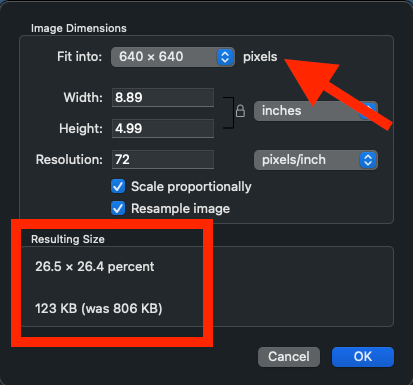Uncheck Scale proportionally checkbox
413x385 pixels.
coord(118,186)
